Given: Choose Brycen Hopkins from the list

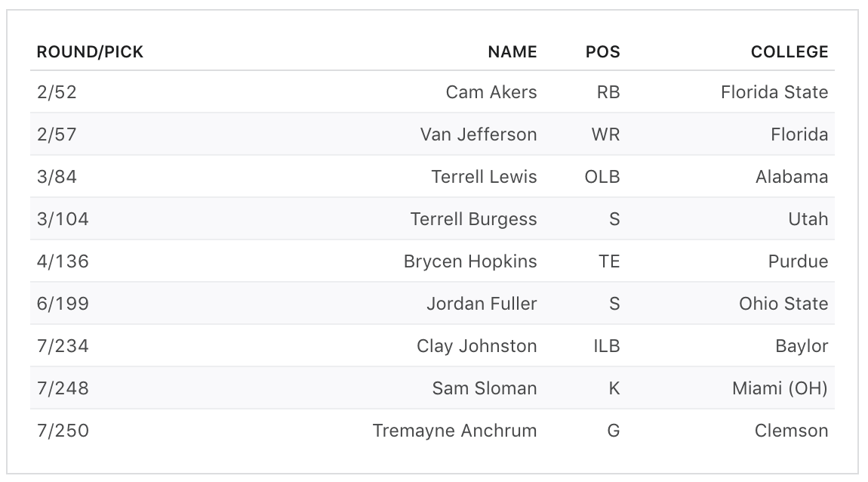Looking at the screenshot, I should coord(470,261).
